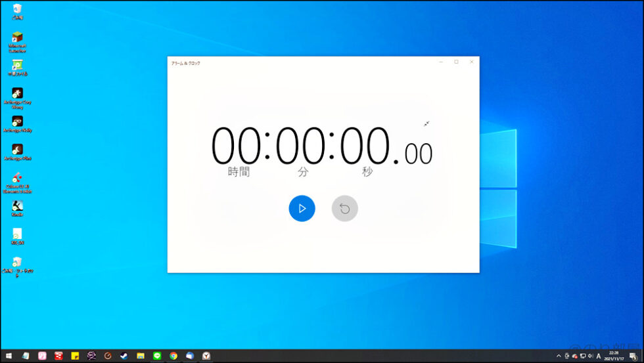The height and width of the screenshot is (363, 644).
Task: Open the yellow Sticky Notes taskbar icon
Action: tap(75, 356)
